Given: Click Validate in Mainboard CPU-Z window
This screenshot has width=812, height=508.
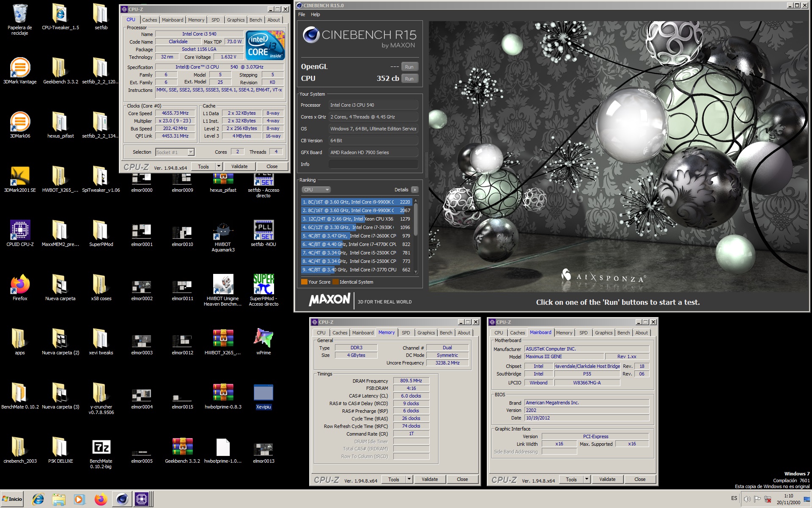Looking at the screenshot, I should click(607, 479).
